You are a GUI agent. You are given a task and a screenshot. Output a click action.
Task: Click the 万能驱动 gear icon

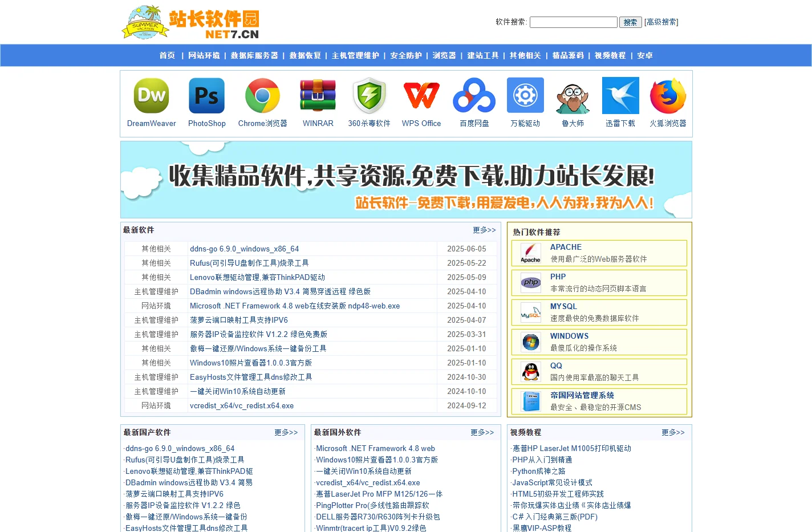525,96
